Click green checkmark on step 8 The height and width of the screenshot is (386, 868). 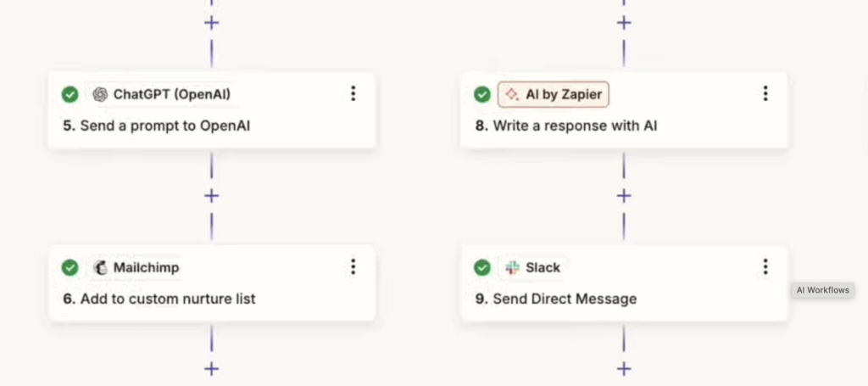[x=482, y=94]
